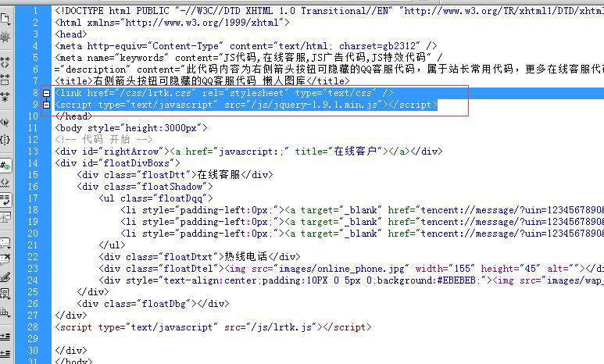Screen dimensions: 604x364
Task: Click the Collapse Selection toolbar icon
Action: pos(5,78)
